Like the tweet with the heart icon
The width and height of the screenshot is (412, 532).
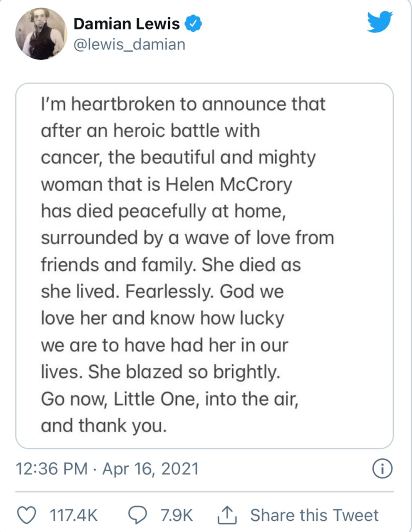27,515
